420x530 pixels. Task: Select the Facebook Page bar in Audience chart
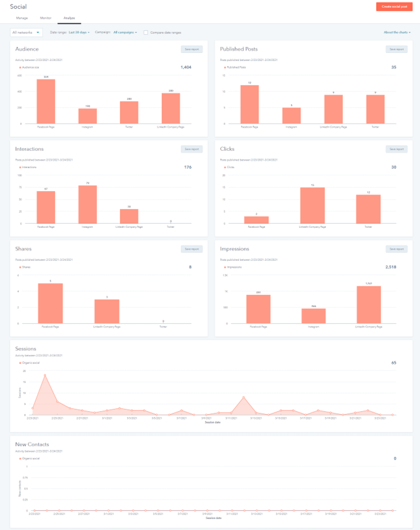[46, 101]
